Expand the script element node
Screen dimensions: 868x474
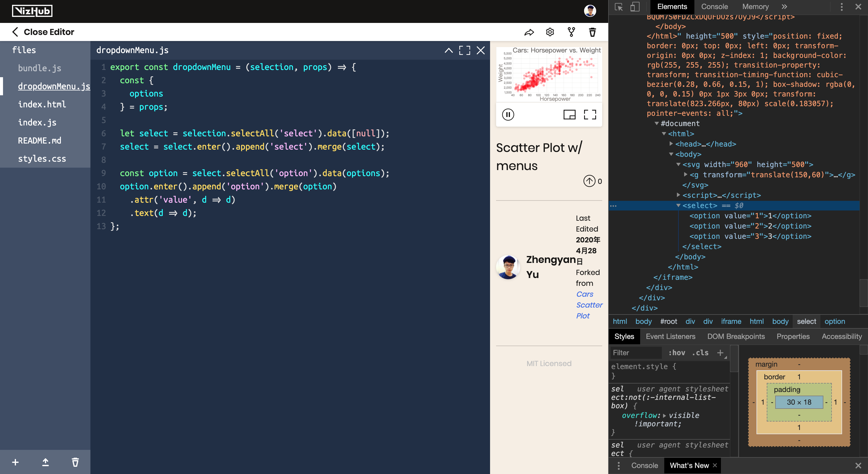[x=678, y=195]
